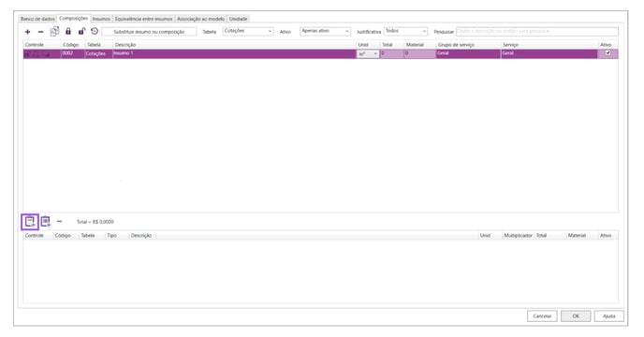The width and height of the screenshot is (644, 337).
Task: Click the Pesquisar search field
Action: pos(536,31)
